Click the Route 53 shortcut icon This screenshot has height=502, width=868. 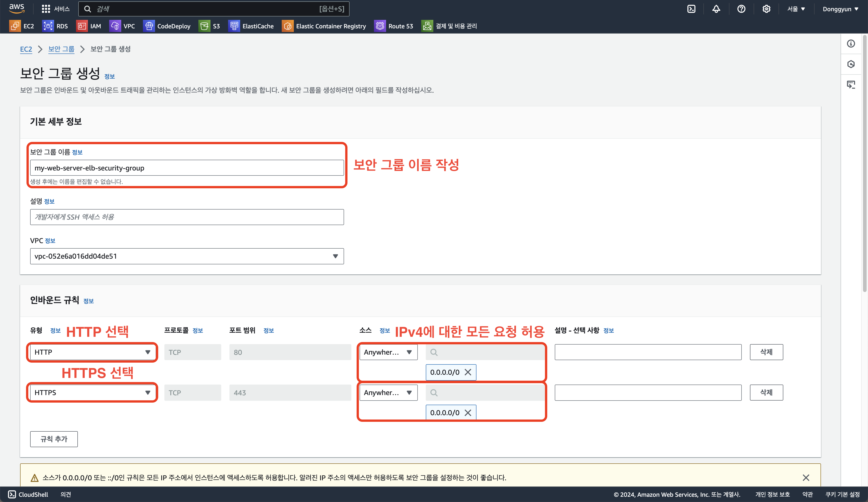[x=380, y=26]
